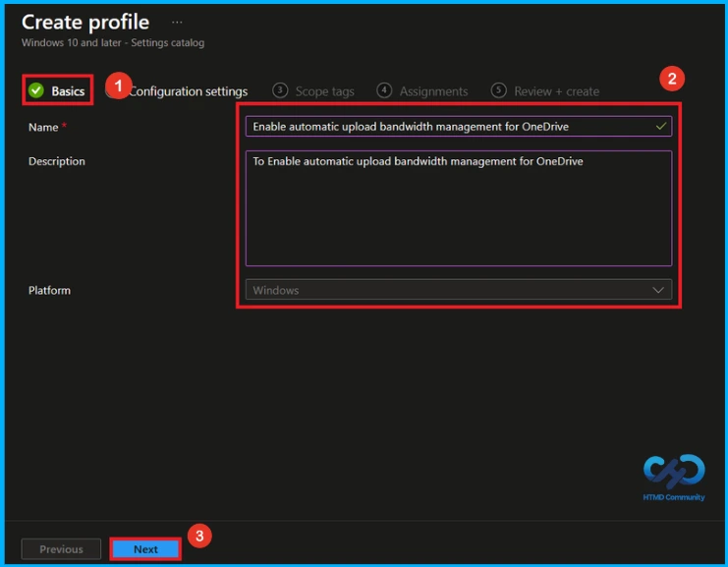Open the Scope tags step
Viewport: 728px width, 567px height.
coord(313,91)
